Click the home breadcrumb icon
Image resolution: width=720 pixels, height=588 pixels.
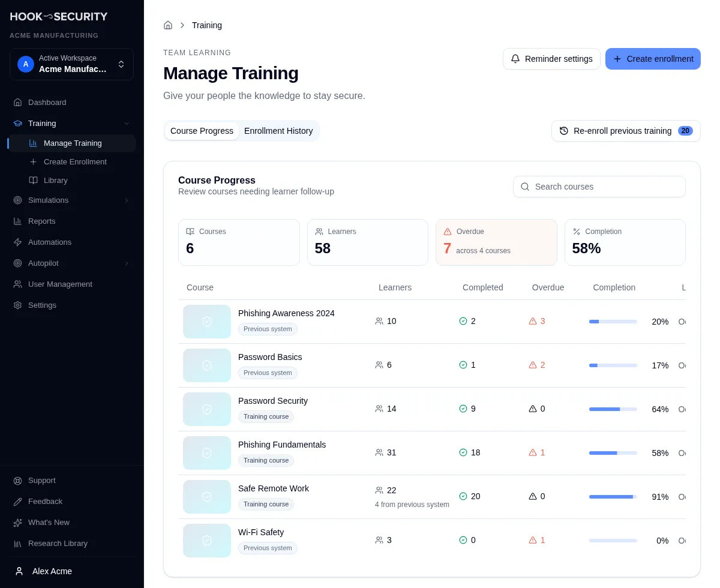click(168, 25)
